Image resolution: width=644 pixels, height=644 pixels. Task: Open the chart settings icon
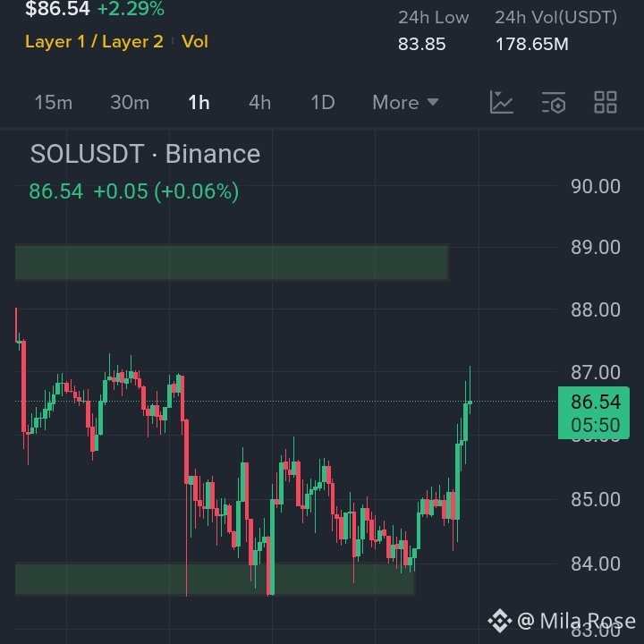[x=554, y=102]
